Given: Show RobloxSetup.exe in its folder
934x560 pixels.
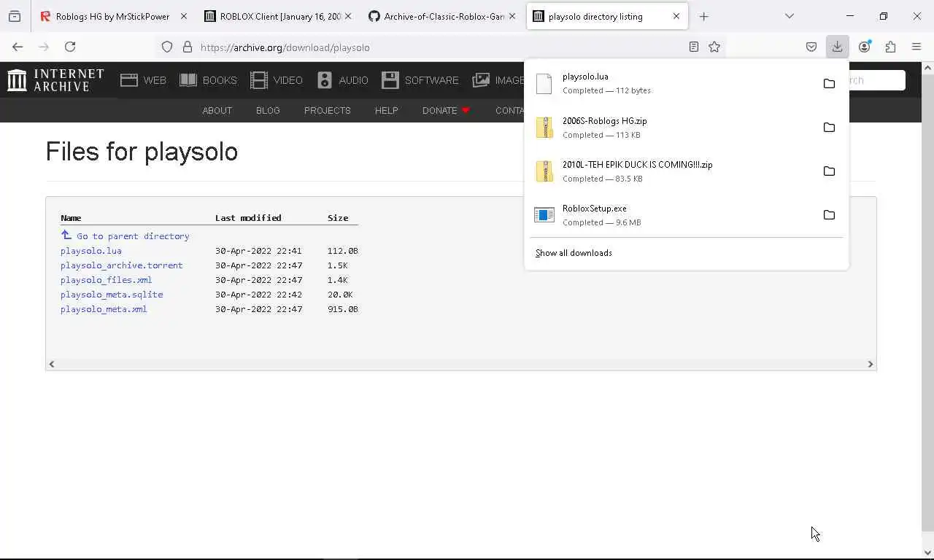Looking at the screenshot, I should (x=829, y=215).
